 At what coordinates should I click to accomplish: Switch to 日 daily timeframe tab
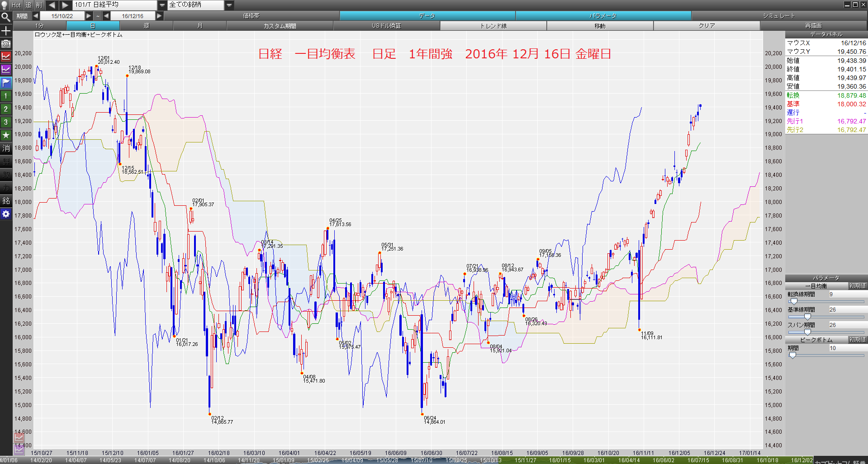pos(93,26)
